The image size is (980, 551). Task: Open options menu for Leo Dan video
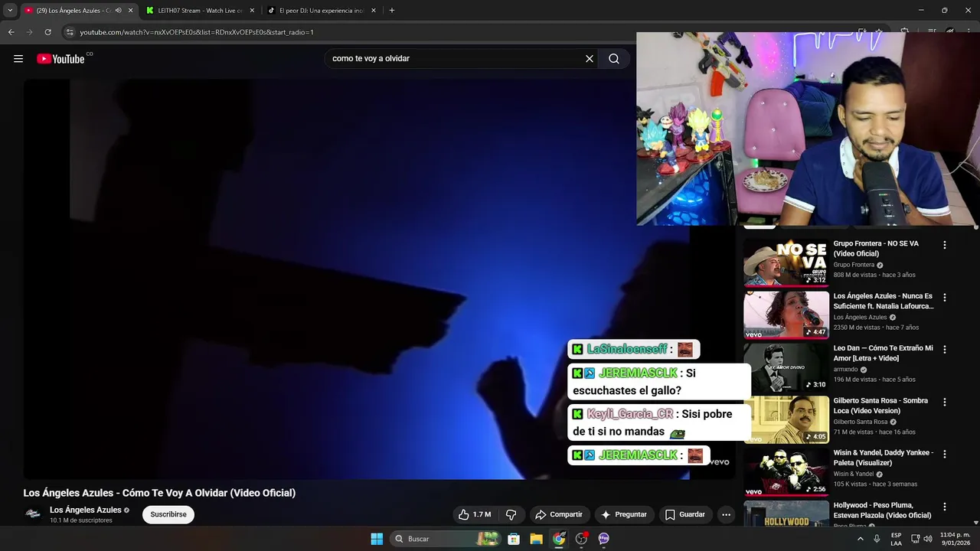click(x=944, y=349)
